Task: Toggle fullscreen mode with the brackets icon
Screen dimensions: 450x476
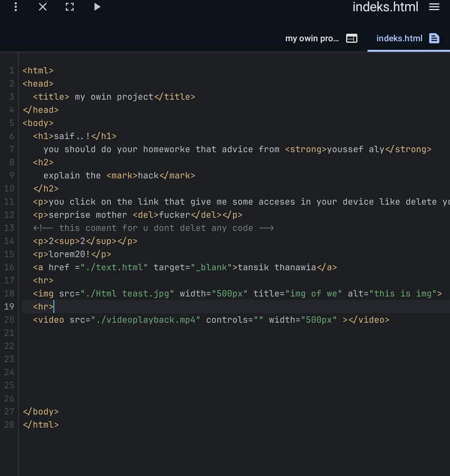Action: [x=70, y=7]
